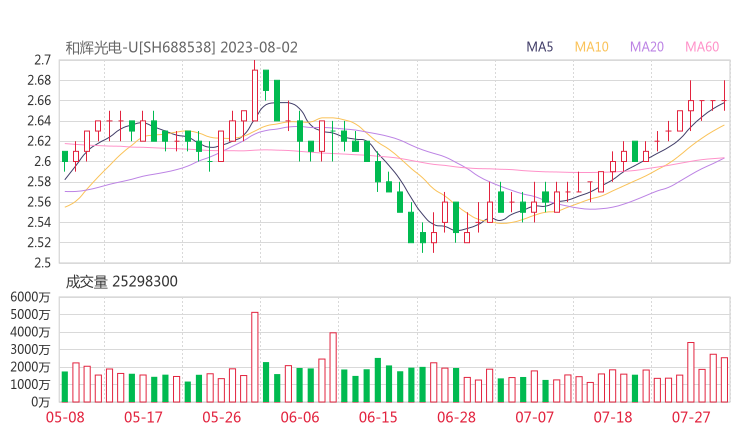The image size is (740, 440).
Task: Click the 07-18 date axis label
Action: pos(613,417)
